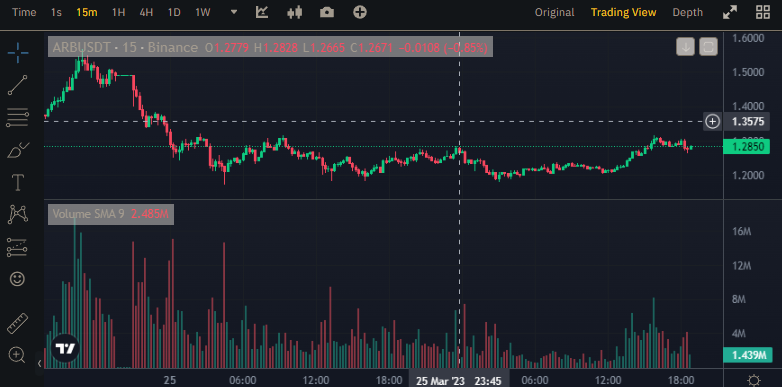Select the trend line drawing tool
The width and height of the screenshot is (782, 387).
point(18,85)
